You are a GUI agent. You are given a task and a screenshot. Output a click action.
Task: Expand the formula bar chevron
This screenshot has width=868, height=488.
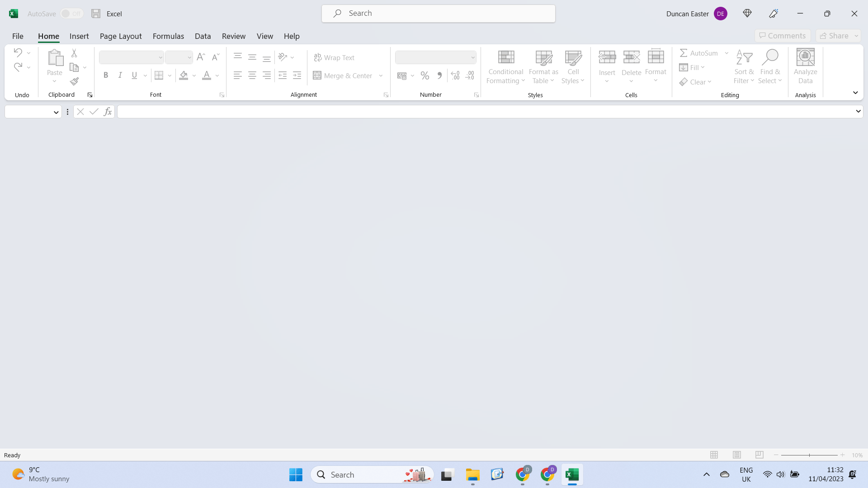pos(858,111)
